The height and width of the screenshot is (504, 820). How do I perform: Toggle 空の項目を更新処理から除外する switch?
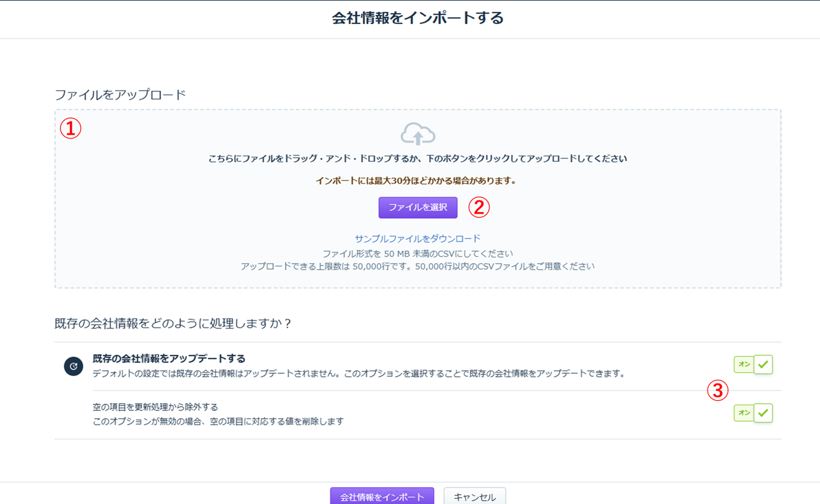pos(754,412)
